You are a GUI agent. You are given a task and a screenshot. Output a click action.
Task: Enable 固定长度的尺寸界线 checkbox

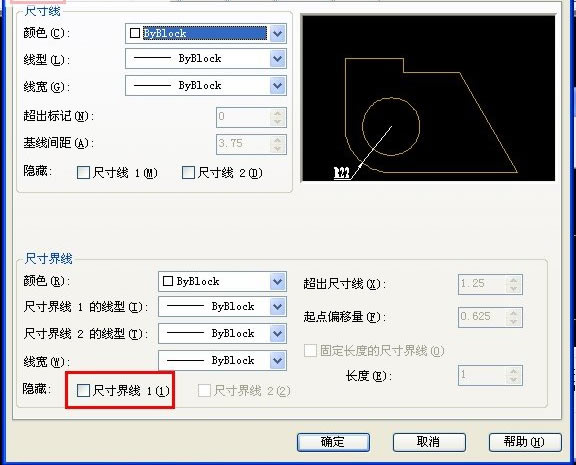coord(310,350)
